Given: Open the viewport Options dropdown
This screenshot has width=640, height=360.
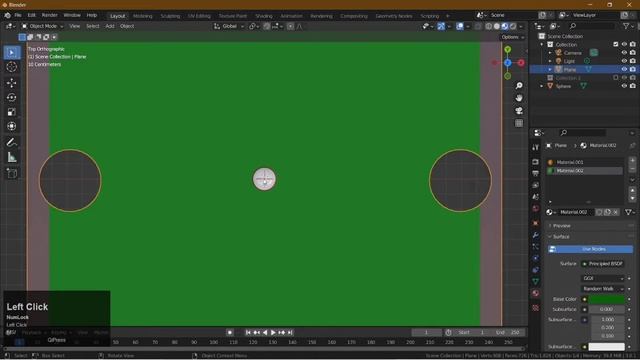Looking at the screenshot, I should [513, 37].
